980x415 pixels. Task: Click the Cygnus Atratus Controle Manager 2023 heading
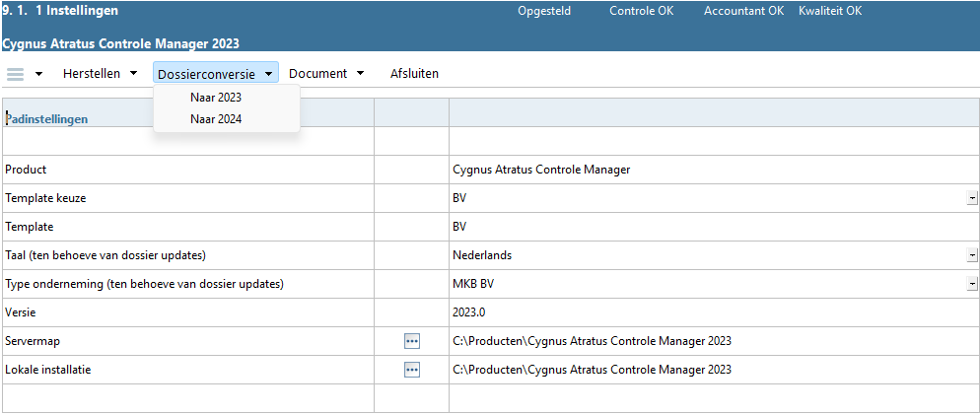pyautogui.click(x=121, y=43)
